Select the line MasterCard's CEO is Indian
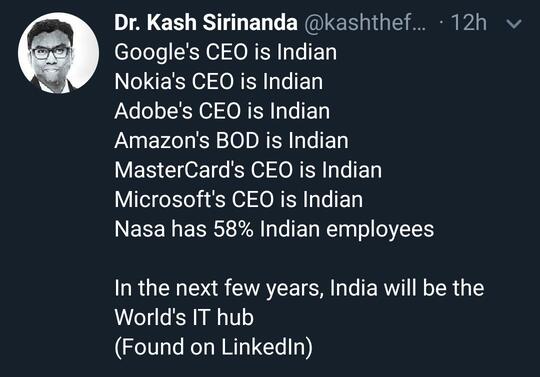 (x=248, y=170)
